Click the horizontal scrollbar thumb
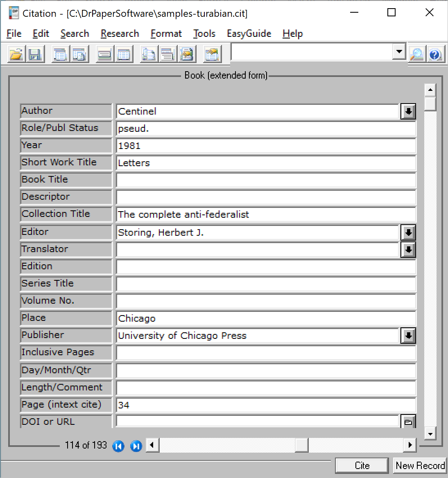Screen dimensions: 448x478 click(301, 445)
